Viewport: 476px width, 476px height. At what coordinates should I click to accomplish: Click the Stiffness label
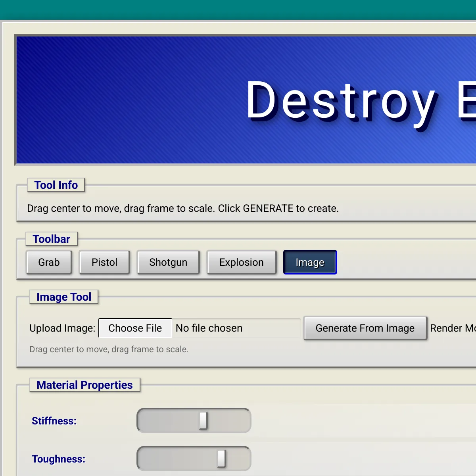(54, 421)
